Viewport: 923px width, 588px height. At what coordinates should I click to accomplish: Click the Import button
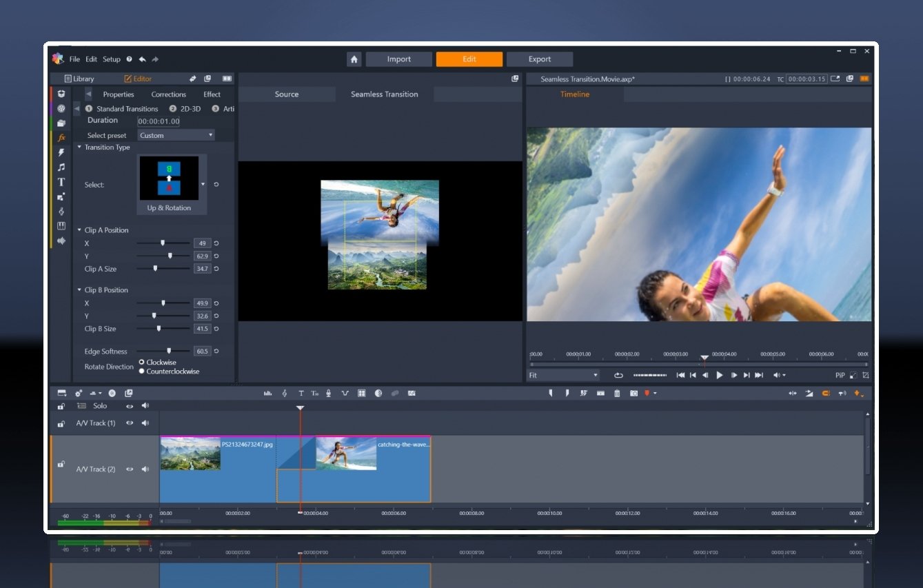pyautogui.click(x=398, y=59)
